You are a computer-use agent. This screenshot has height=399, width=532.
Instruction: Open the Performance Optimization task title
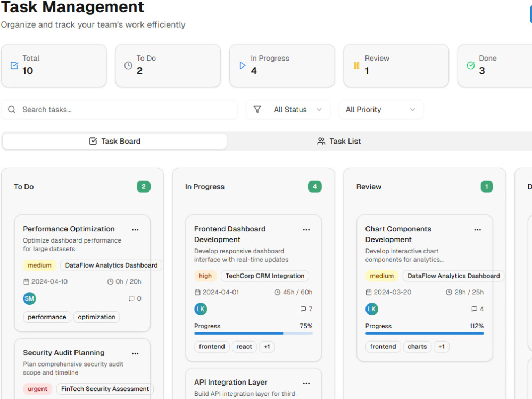(x=69, y=229)
